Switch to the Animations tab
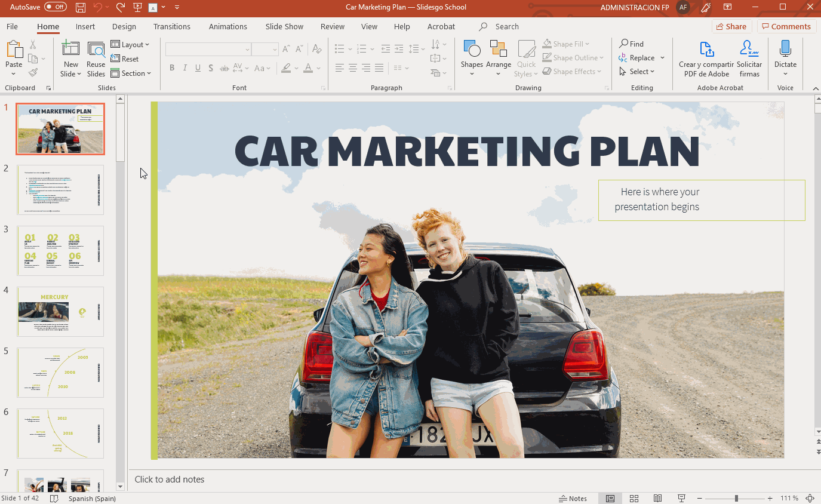The height and width of the screenshot is (504, 821). point(227,26)
